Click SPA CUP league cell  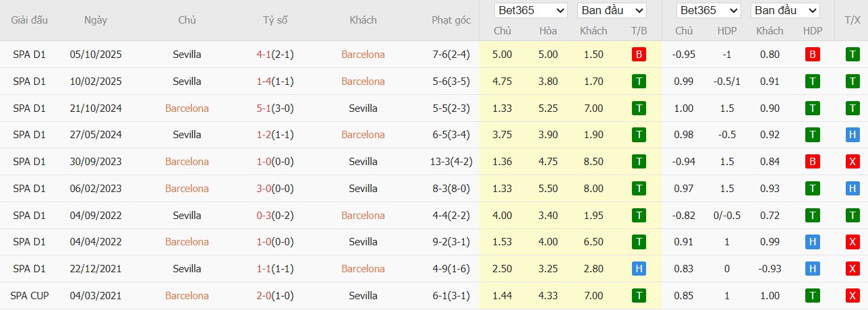(x=29, y=295)
